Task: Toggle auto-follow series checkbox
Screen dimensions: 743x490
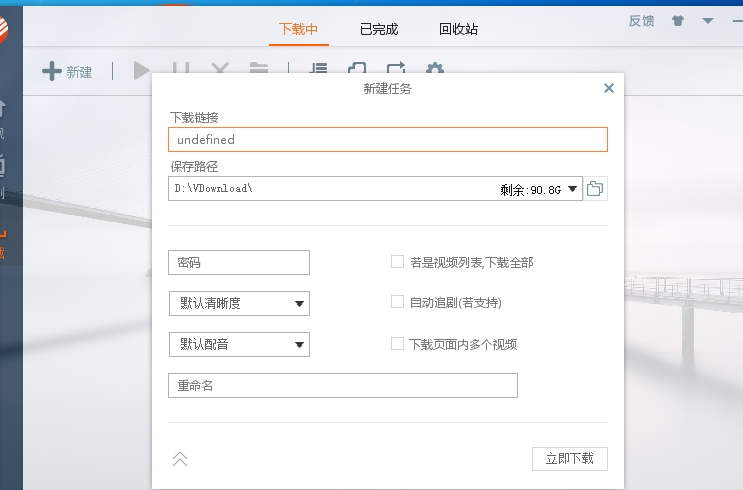Action: click(x=397, y=302)
